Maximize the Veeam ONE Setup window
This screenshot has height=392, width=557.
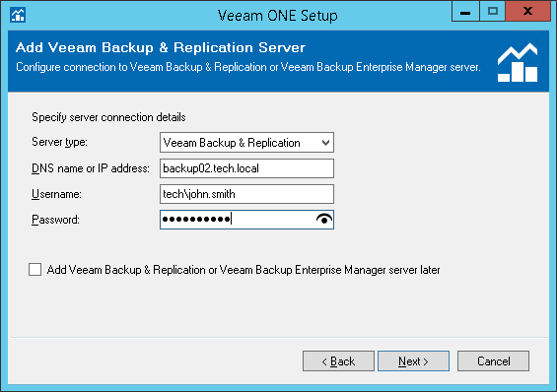[x=492, y=12]
